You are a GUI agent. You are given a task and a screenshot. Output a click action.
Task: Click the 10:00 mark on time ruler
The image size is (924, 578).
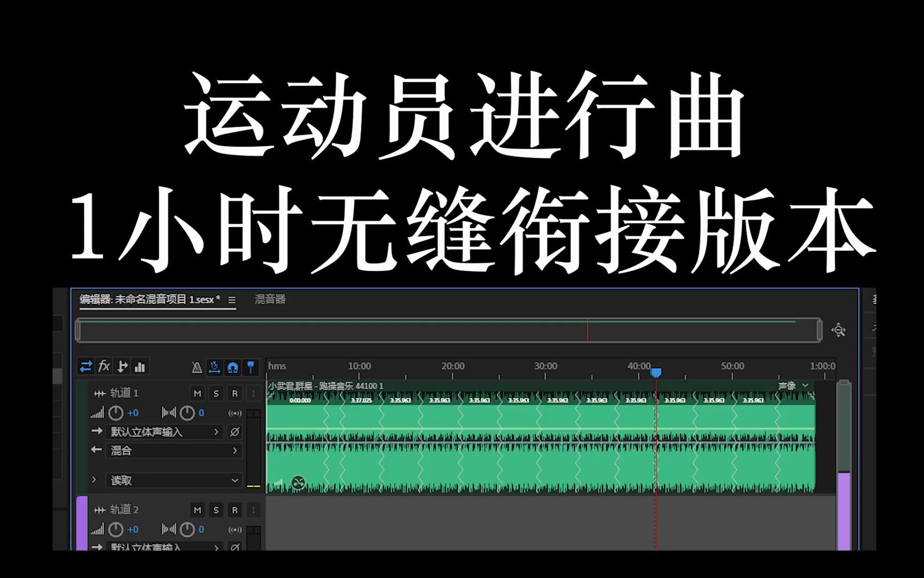(x=359, y=366)
